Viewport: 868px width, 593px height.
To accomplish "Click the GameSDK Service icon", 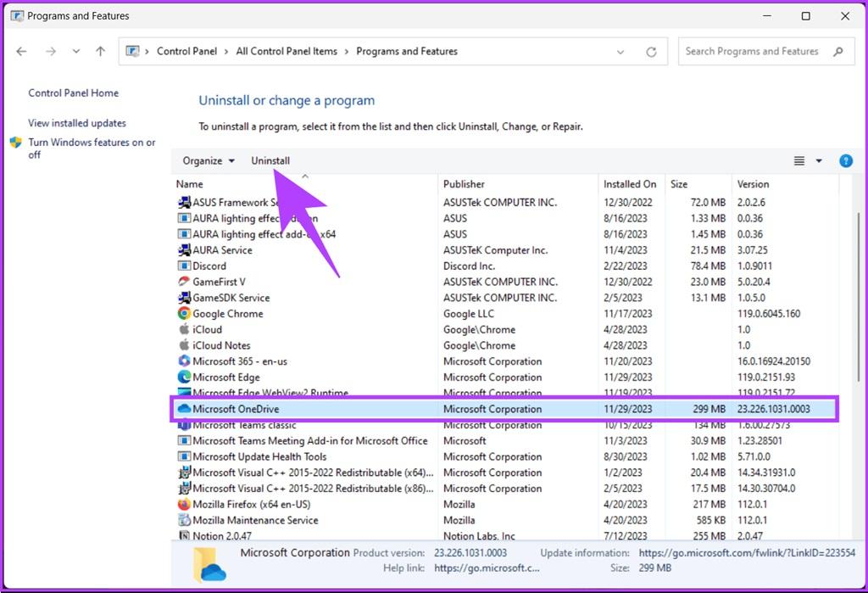I will (184, 298).
